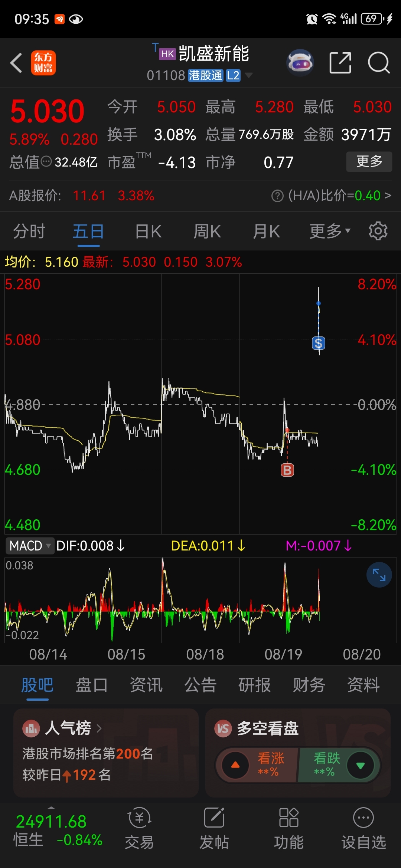Tap the L2 level badge
401x868 pixels.
point(233,76)
